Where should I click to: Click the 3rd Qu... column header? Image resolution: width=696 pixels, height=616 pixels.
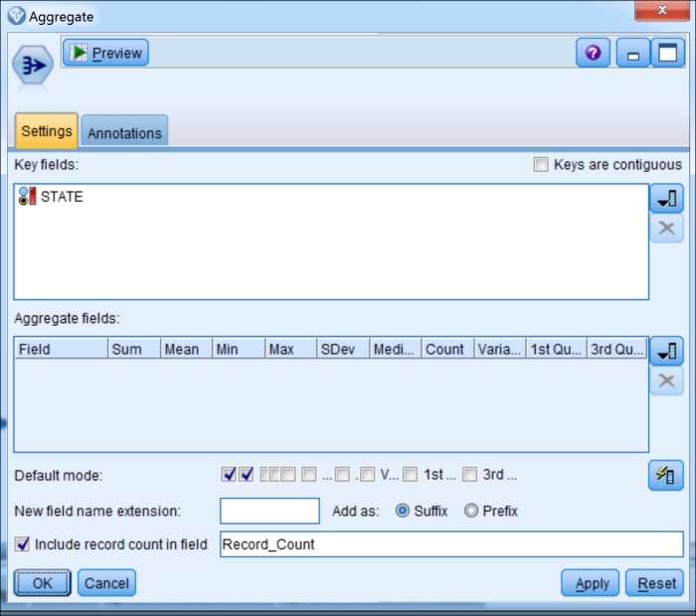[617, 349]
